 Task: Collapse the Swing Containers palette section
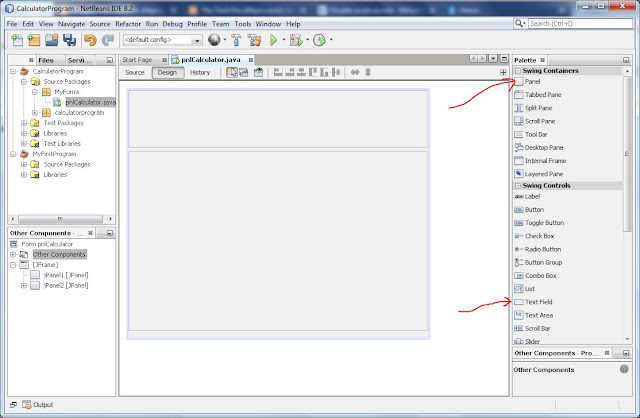(x=518, y=71)
